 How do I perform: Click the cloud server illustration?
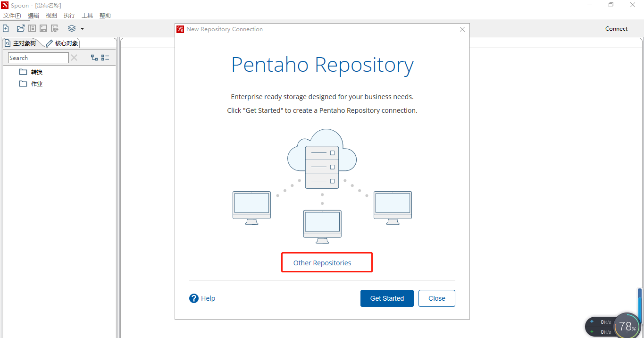click(x=322, y=159)
